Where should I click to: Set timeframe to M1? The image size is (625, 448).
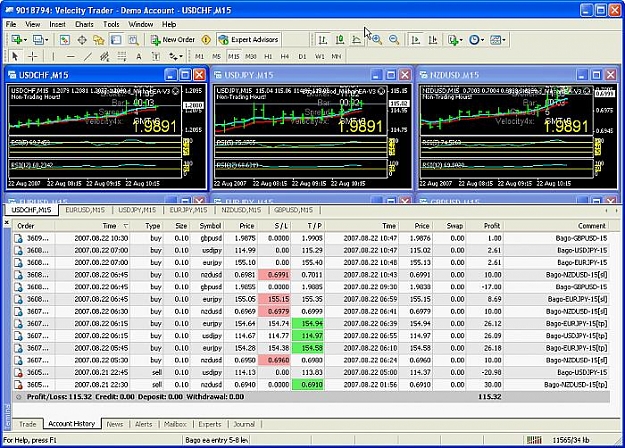point(199,57)
